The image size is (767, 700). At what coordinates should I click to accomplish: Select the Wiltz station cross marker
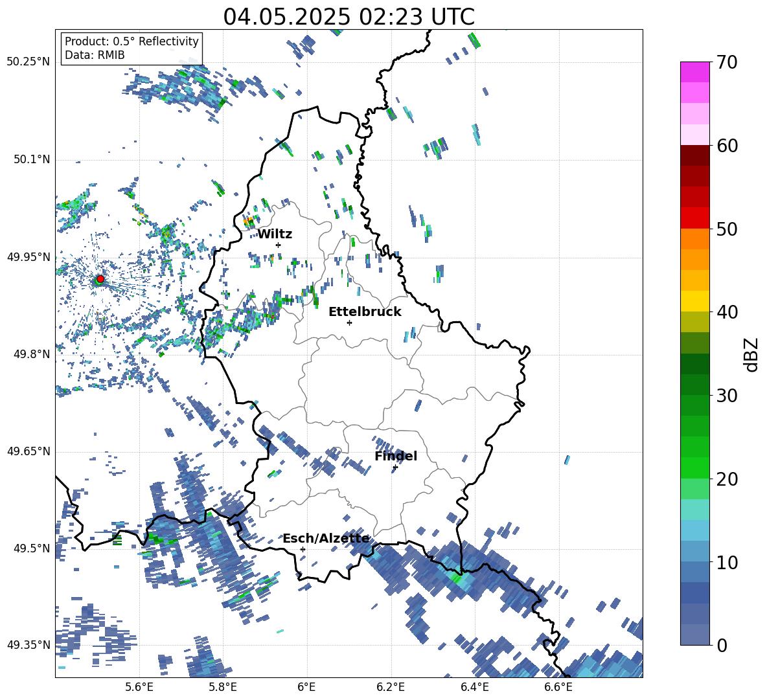click(279, 245)
